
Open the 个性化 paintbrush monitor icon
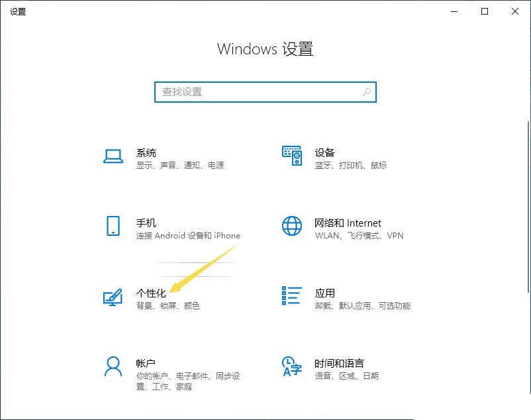click(113, 297)
